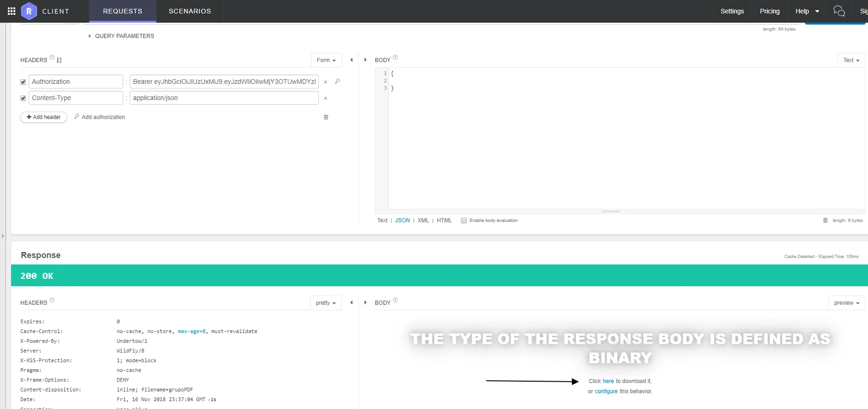This screenshot has width=868, height=409.
Task: Click the 'Undertow/1' X-Powered-By value
Action: [132, 341]
